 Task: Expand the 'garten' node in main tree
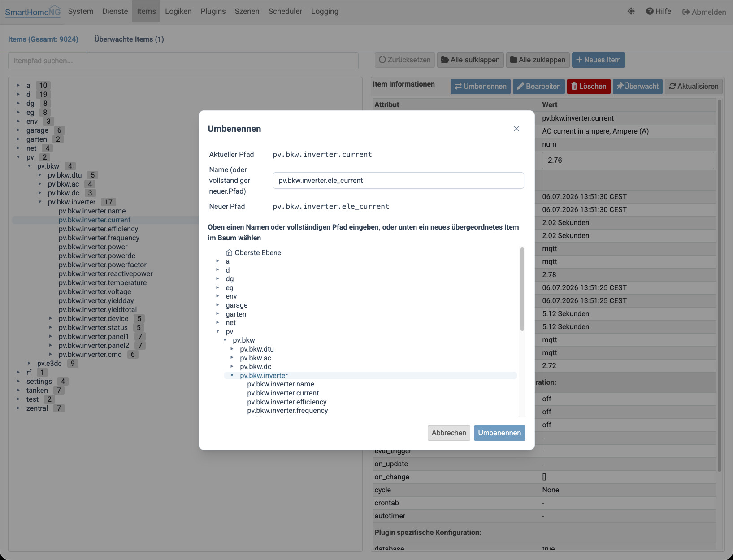18,139
